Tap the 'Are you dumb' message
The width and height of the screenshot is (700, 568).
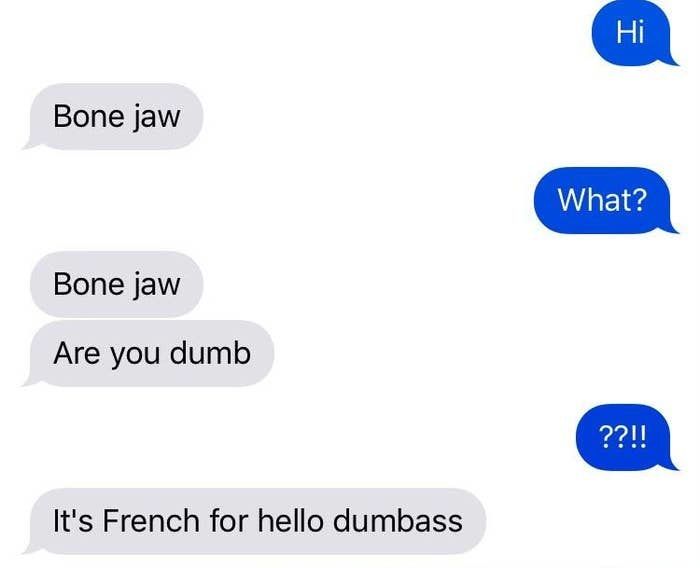coord(148,353)
